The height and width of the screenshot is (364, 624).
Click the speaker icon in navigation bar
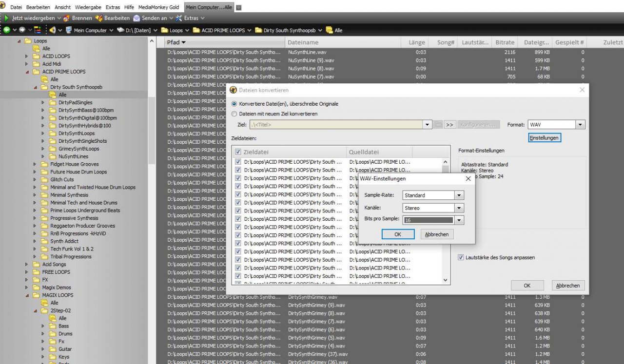click(x=52, y=30)
